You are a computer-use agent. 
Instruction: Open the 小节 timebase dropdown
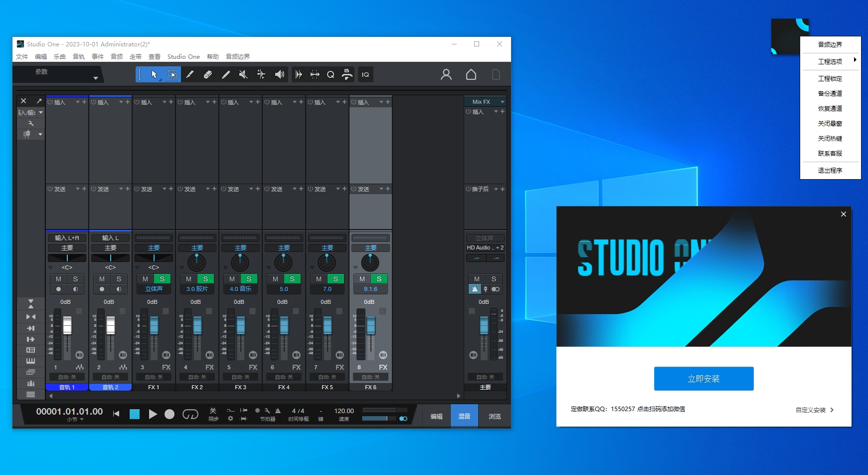pyautogui.click(x=82, y=420)
